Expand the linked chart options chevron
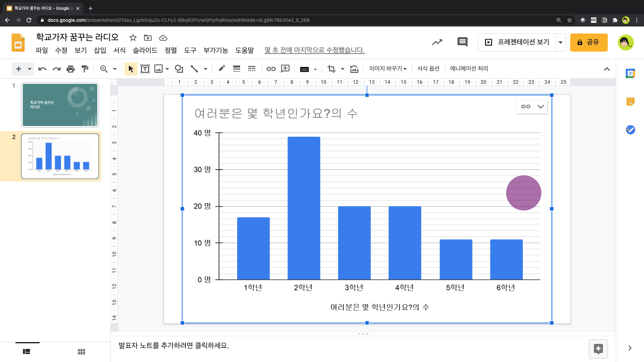This screenshot has width=644, height=362. pyautogui.click(x=540, y=107)
